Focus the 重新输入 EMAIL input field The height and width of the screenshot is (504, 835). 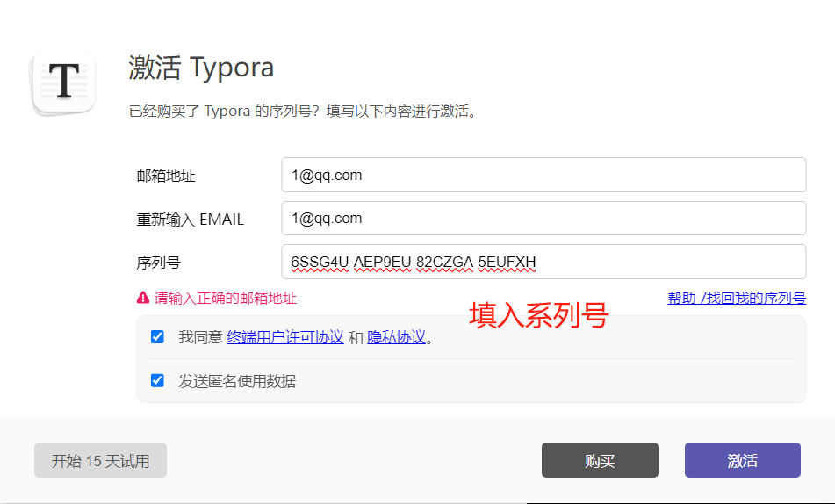click(543, 218)
